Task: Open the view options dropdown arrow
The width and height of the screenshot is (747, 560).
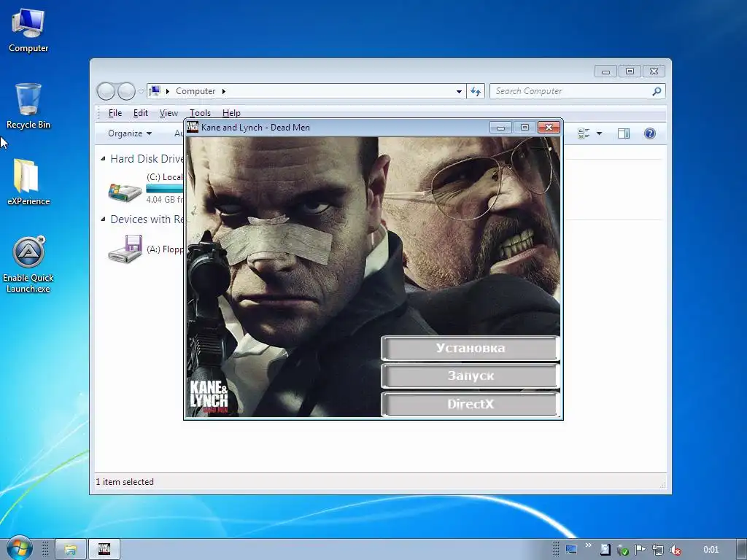Action: (x=600, y=133)
